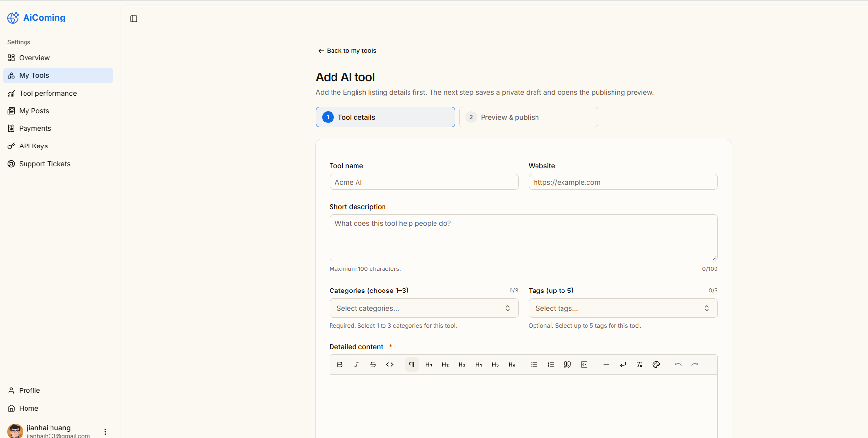The height and width of the screenshot is (438, 868).
Task: Apply Heading 2 style
Action: point(445,365)
